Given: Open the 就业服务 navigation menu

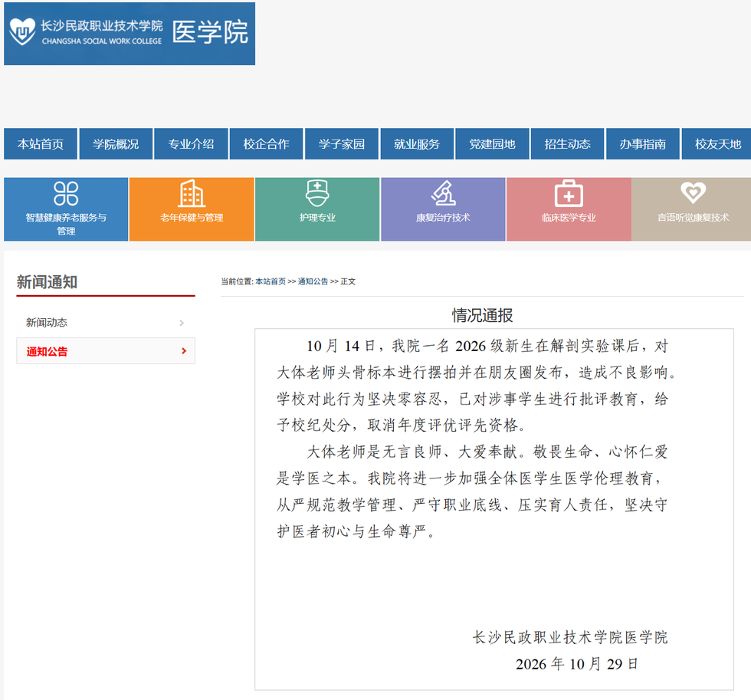Looking at the screenshot, I should (417, 143).
